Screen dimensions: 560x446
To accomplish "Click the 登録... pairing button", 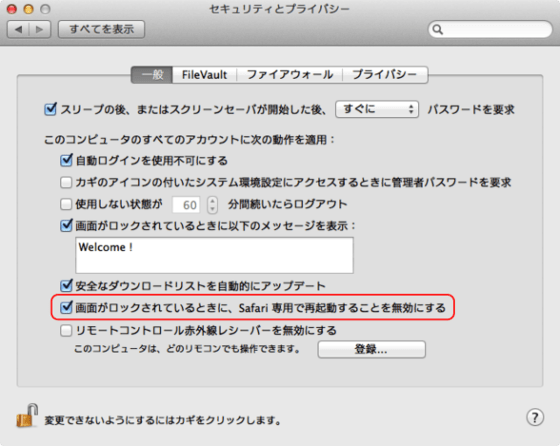I will click(x=371, y=349).
